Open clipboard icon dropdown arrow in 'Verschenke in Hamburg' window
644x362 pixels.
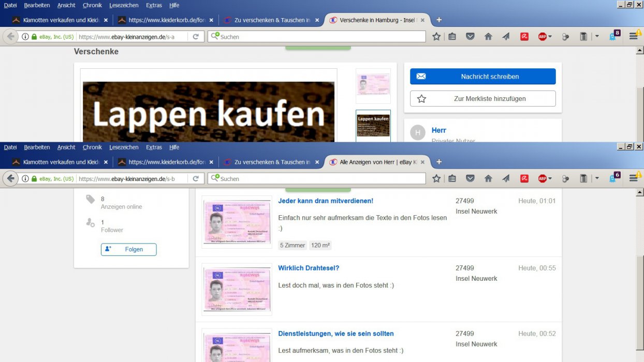597,37
